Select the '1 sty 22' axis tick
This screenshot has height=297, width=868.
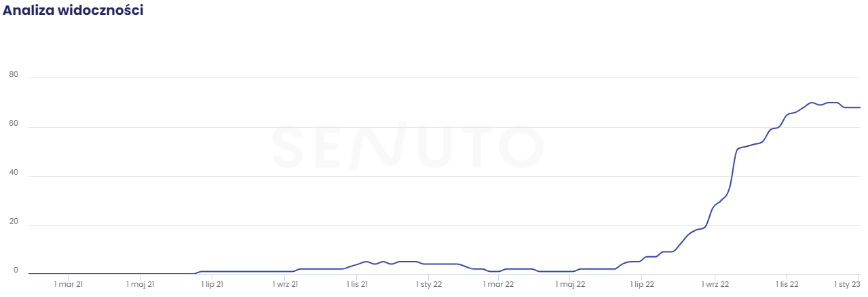429,285
